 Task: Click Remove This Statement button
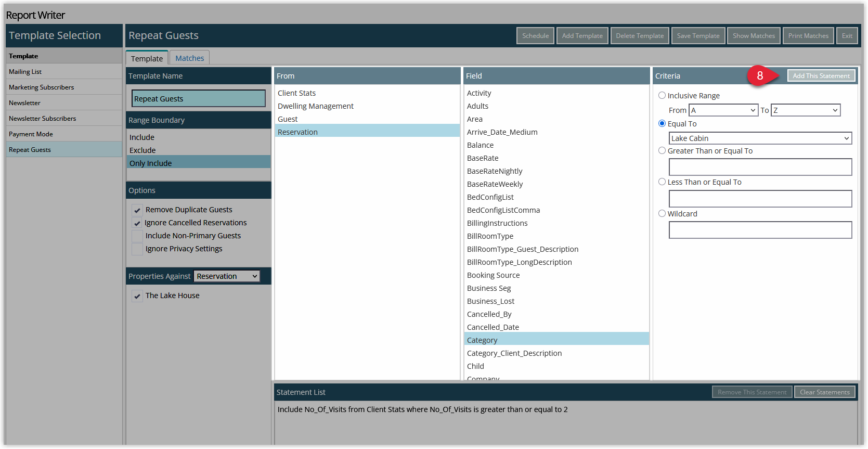coord(752,392)
